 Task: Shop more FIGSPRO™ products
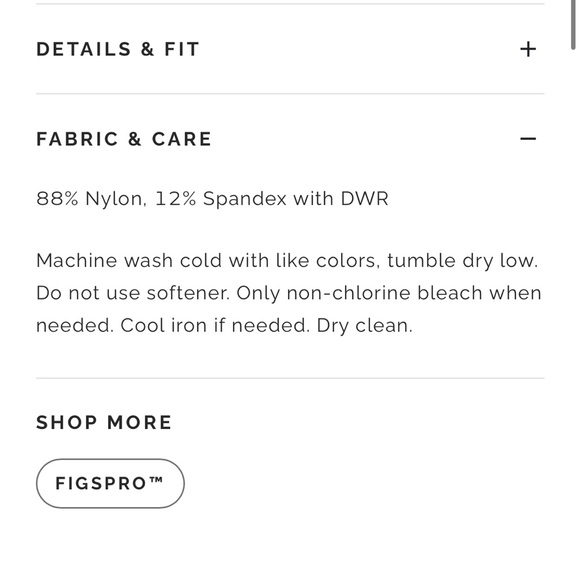click(110, 483)
